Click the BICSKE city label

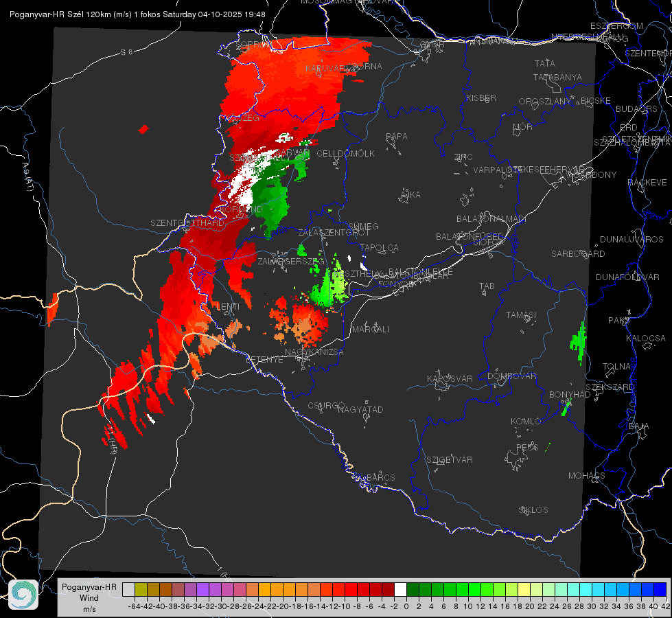tap(595, 101)
